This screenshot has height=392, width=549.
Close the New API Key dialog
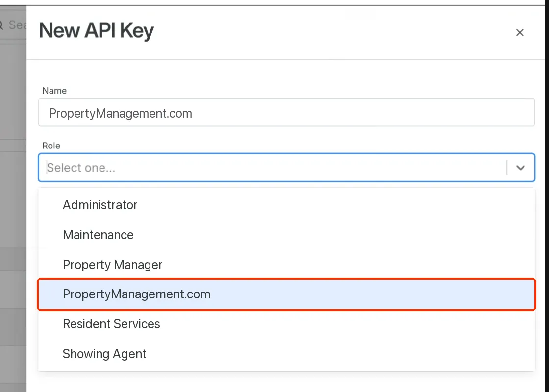tap(520, 32)
